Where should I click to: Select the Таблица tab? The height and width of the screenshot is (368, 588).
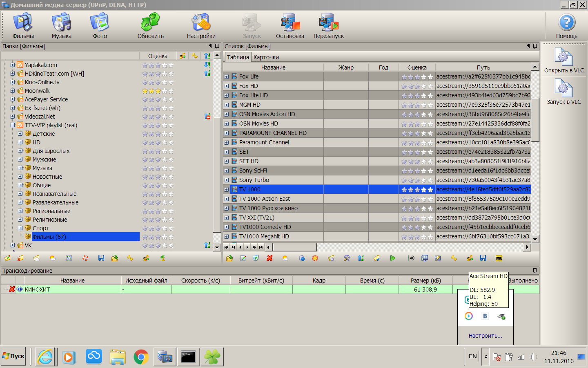coord(238,57)
